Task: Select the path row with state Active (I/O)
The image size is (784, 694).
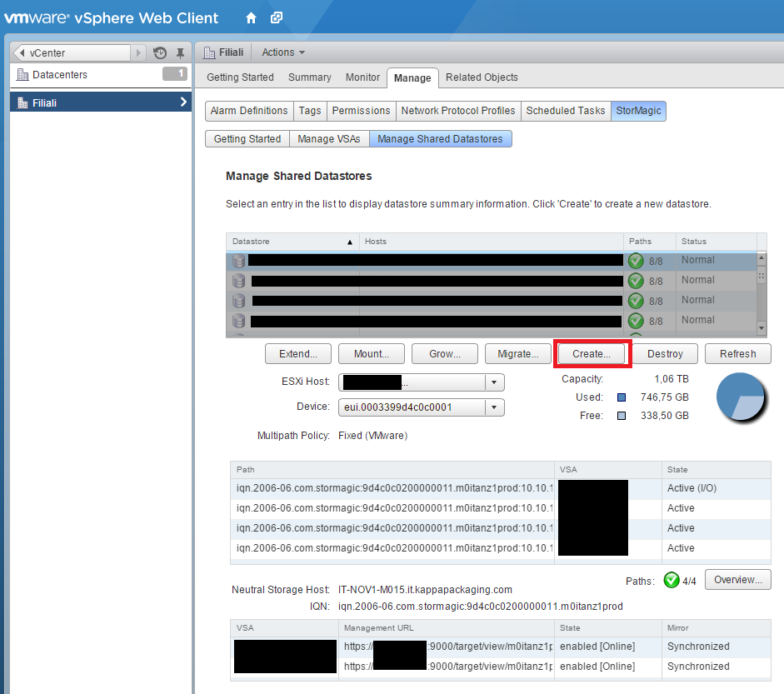Action: 501,488
